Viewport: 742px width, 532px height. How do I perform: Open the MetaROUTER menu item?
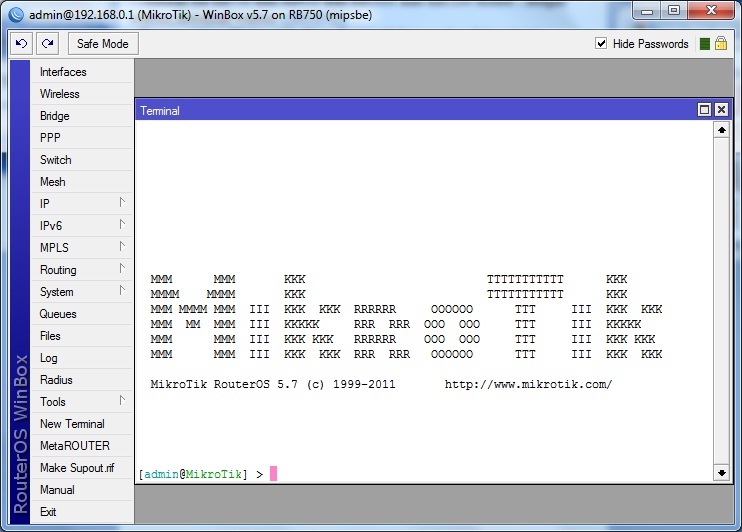tap(81, 446)
